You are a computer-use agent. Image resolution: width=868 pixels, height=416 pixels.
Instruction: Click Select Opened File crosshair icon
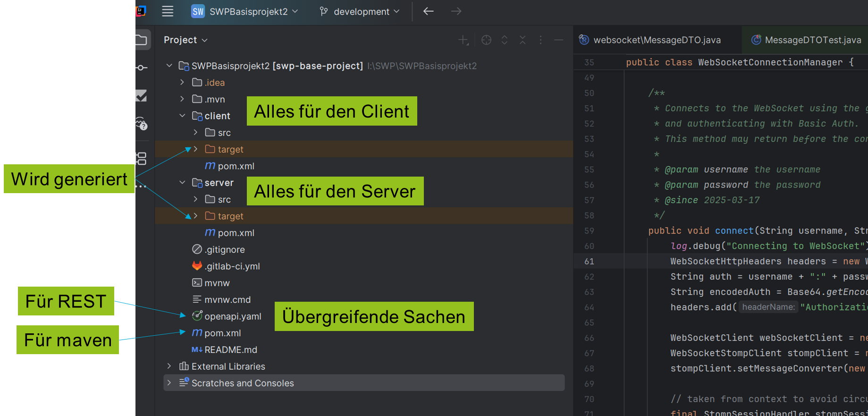click(486, 40)
